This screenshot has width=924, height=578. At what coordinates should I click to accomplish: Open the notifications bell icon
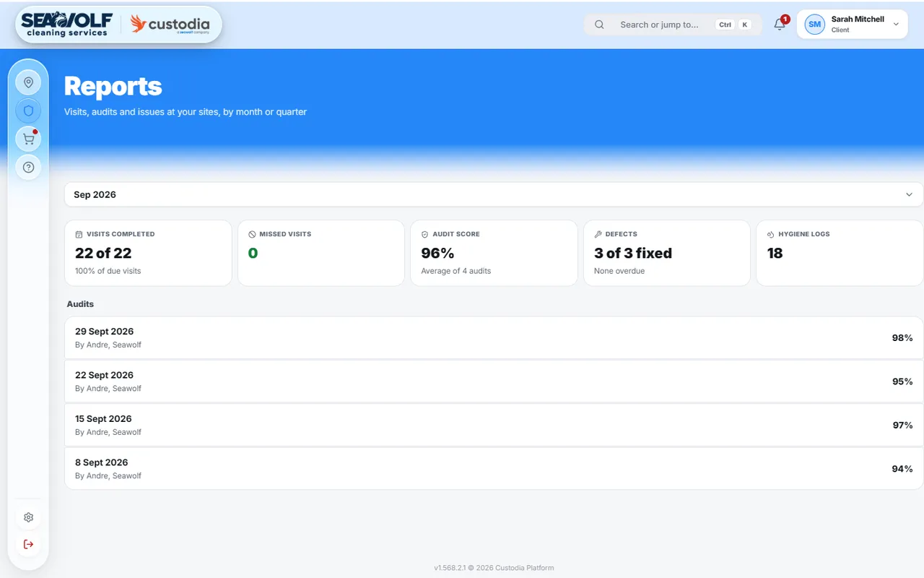pyautogui.click(x=780, y=25)
